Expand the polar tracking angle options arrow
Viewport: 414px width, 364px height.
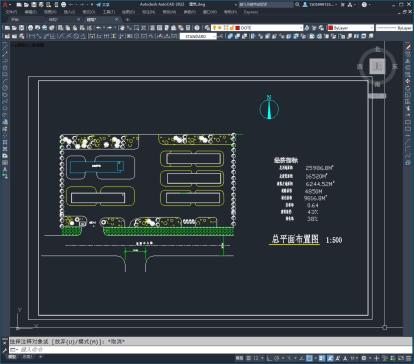tap(282, 358)
